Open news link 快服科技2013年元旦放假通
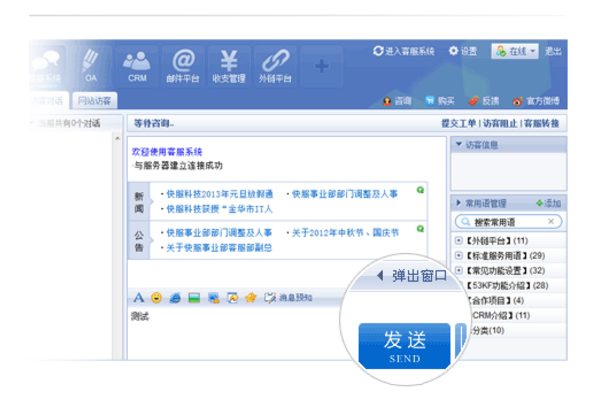611x394 pixels. tap(220, 194)
